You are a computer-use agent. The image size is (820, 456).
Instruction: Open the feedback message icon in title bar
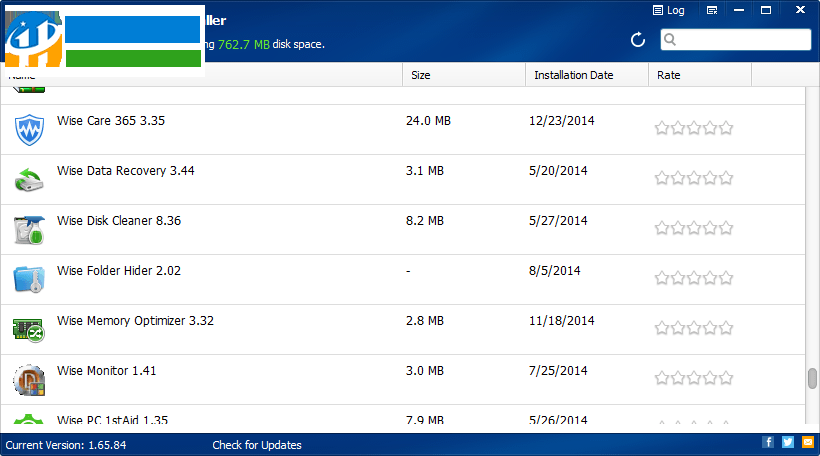pos(712,10)
